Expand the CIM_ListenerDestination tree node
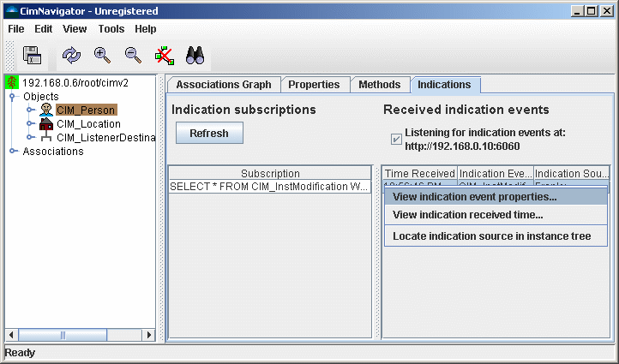Image resolution: width=619 pixels, height=364 pixels. [x=29, y=138]
